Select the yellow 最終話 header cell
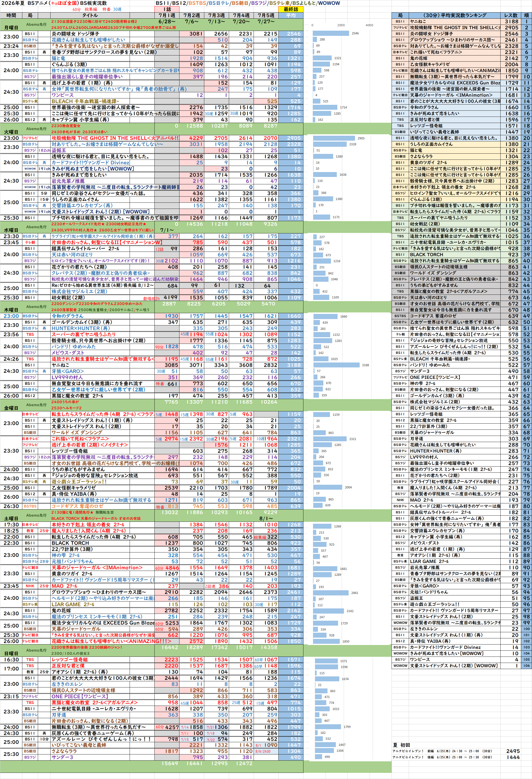Screen dimensions: 532x779 pyautogui.click(x=291, y=9)
